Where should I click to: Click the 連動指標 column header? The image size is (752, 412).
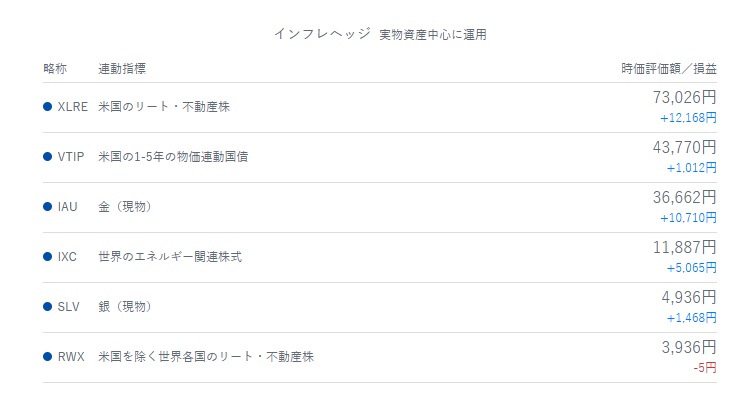point(122,69)
